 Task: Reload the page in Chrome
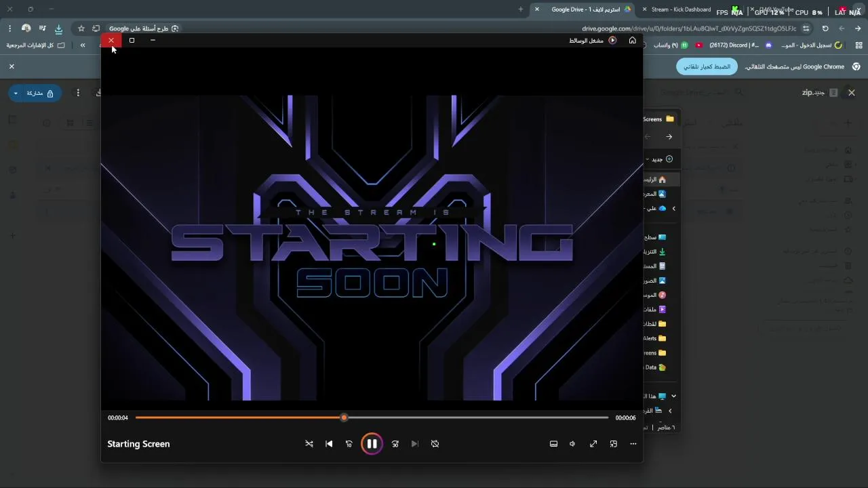pos(825,28)
